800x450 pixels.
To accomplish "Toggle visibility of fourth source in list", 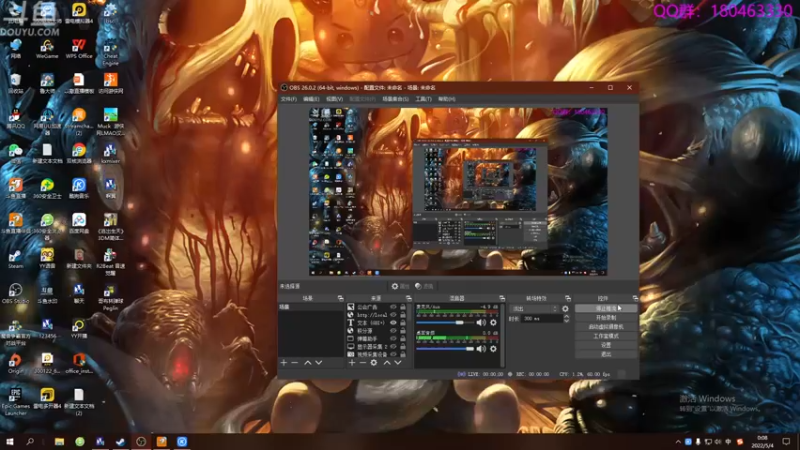I will click(x=393, y=331).
